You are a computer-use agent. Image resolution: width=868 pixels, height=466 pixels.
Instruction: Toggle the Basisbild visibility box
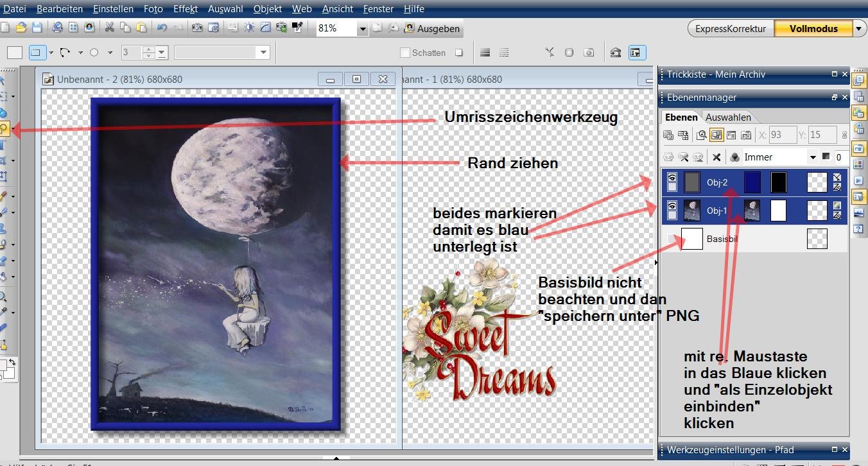672,239
